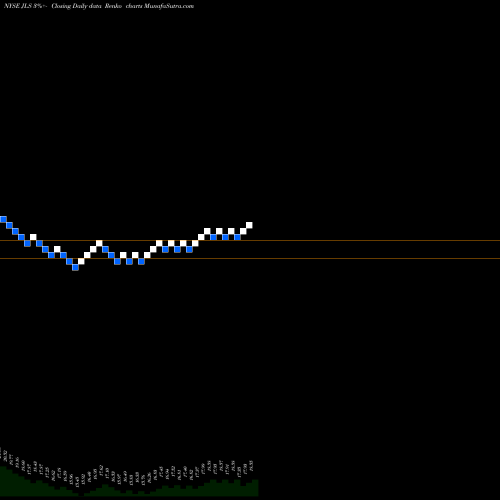Click the upper orange horizontal level line

[x=250, y=240]
